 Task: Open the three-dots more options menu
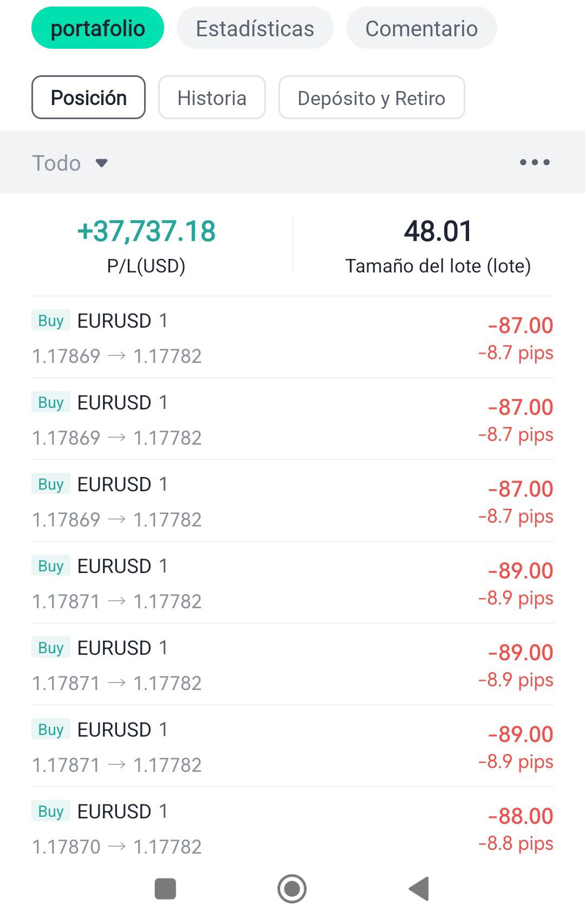535,162
